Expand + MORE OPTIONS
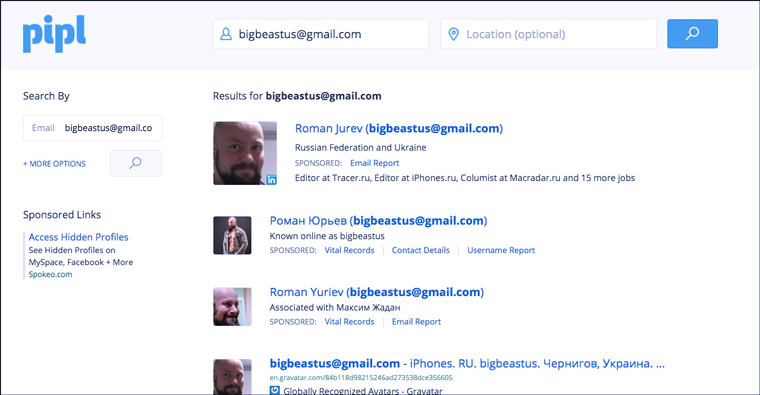The width and height of the screenshot is (760, 395). coord(54,164)
